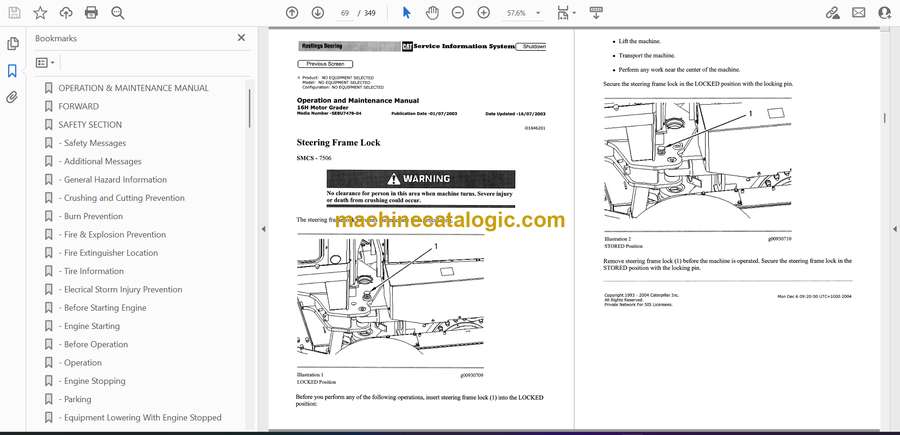Open Electrical Storm Injury Prevention bookmark
The width and height of the screenshot is (900, 435).
click(x=121, y=289)
